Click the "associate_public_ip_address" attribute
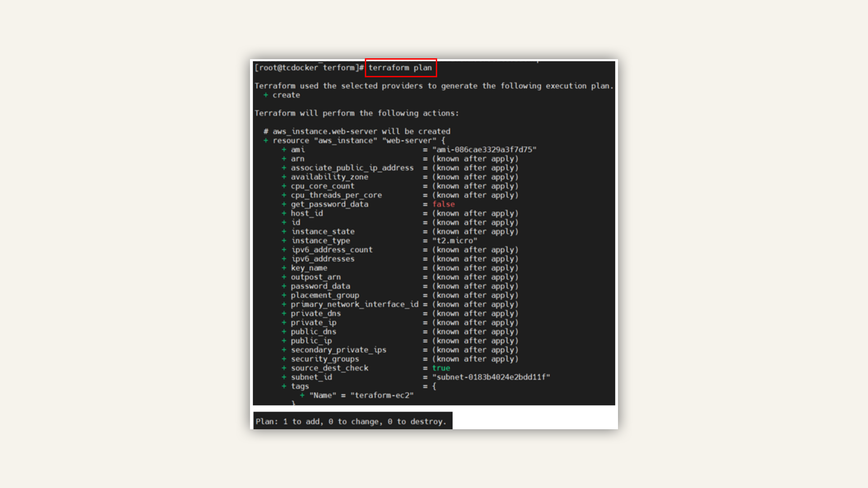The height and width of the screenshot is (488, 868). pyautogui.click(x=352, y=168)
